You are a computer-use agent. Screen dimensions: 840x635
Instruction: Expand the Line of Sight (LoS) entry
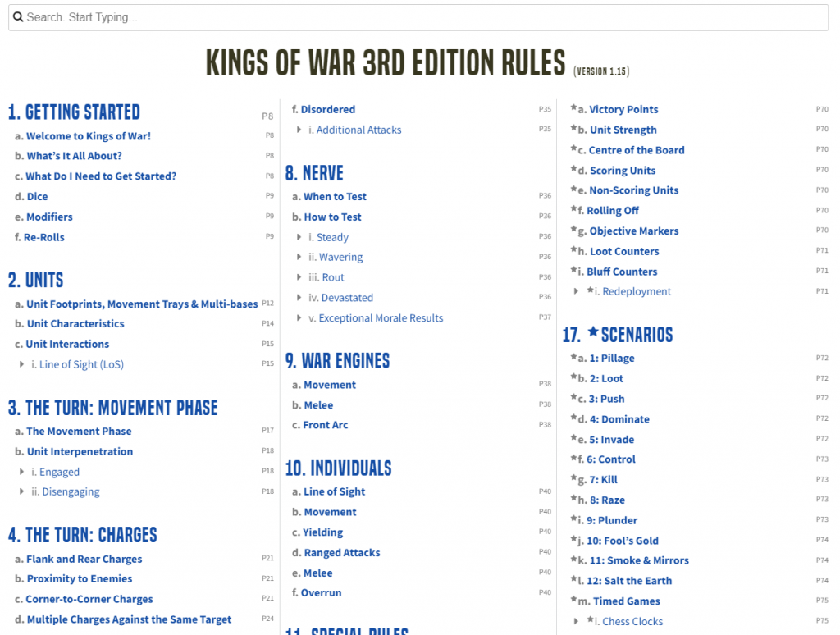coord(21,364)
